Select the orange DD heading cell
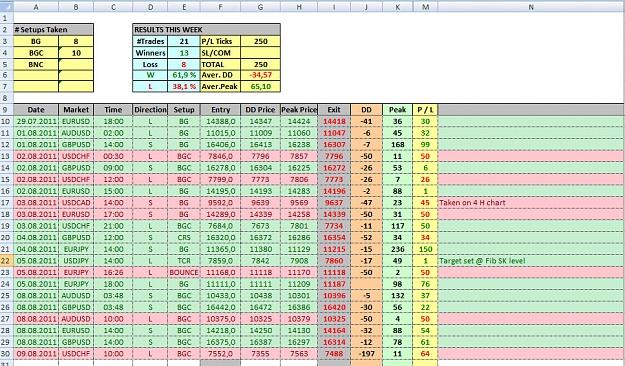The height and width of the screenshot is (366, 625). 366,110
